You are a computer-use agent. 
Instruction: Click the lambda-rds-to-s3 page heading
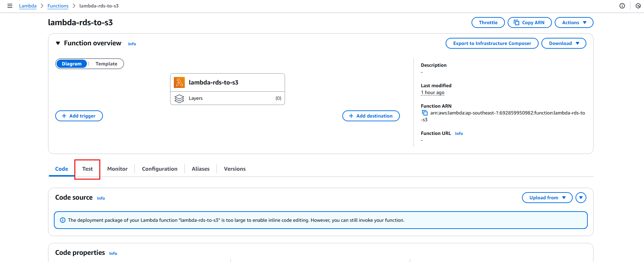click(80, 22)
